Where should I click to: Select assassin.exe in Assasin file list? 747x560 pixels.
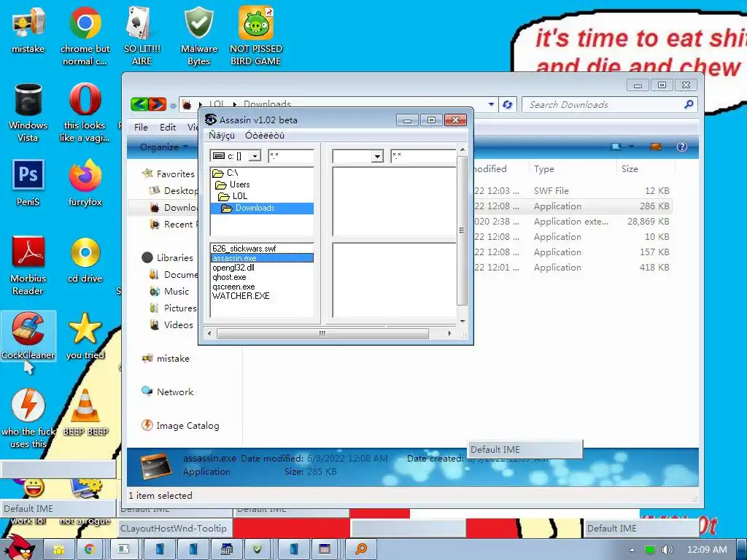point(262,258)
